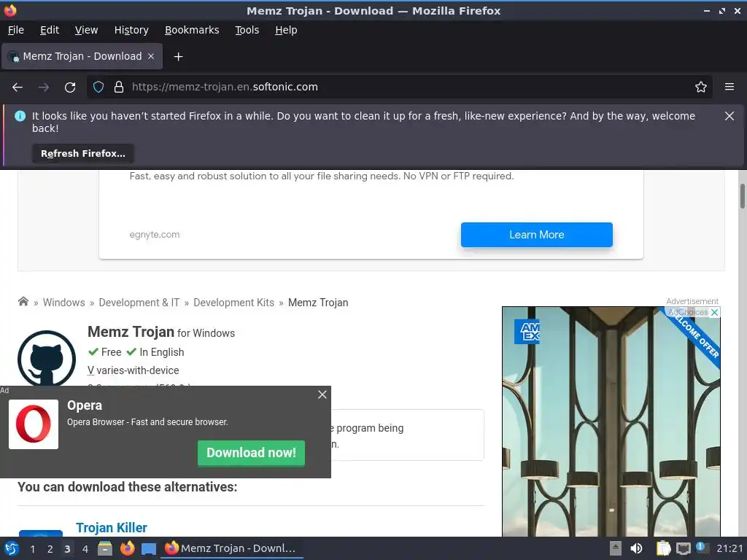The height and width of the screenshot is (560, 747).
Task: Switch to workspace 4
Action: click(85, 549)
